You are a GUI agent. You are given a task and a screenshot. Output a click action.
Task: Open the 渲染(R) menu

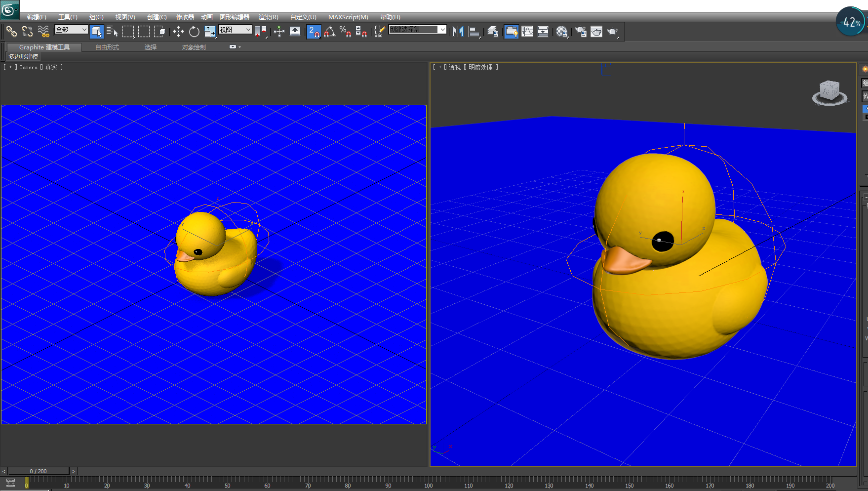tap(268, 17)
